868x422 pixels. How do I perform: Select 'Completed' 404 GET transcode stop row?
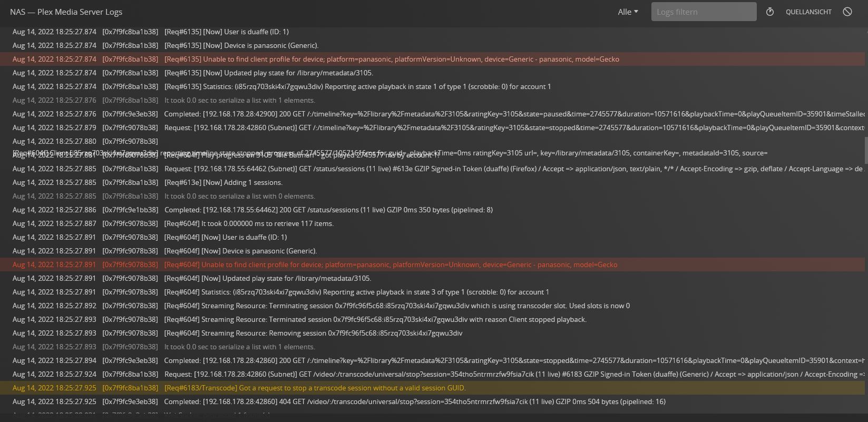click(x=432, y=401)
